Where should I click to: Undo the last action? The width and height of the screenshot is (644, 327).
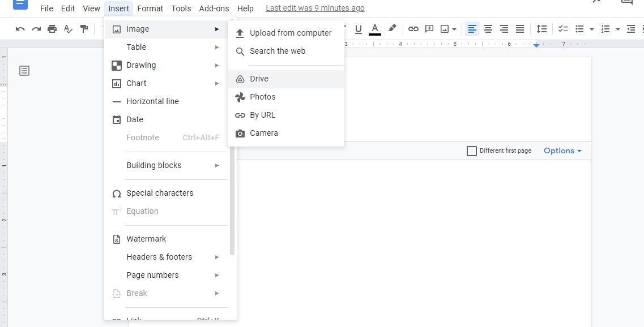click(20, 28)
